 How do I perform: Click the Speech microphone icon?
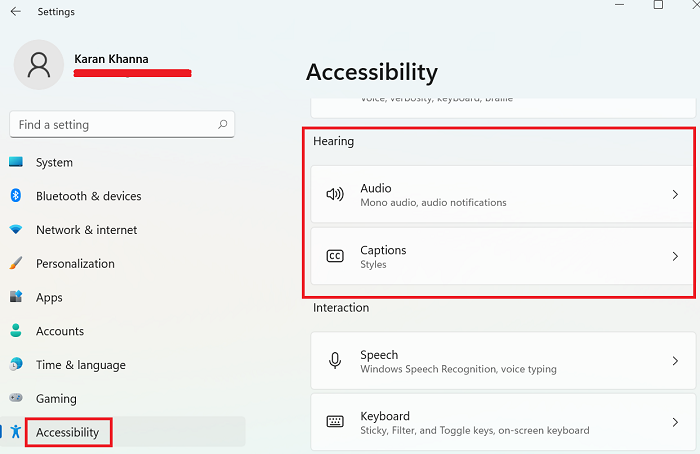[335, 361]
